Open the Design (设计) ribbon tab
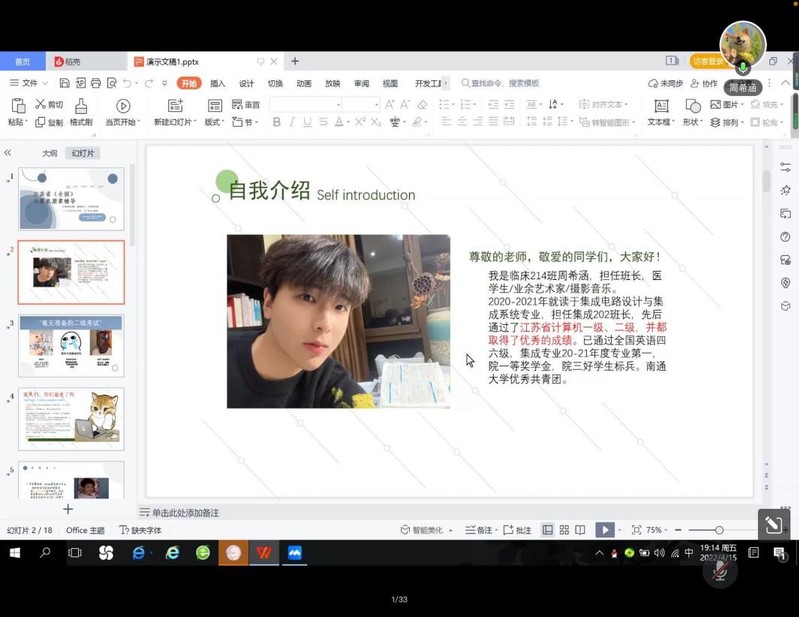Screen dimensions: 799x617 [246, 83]
